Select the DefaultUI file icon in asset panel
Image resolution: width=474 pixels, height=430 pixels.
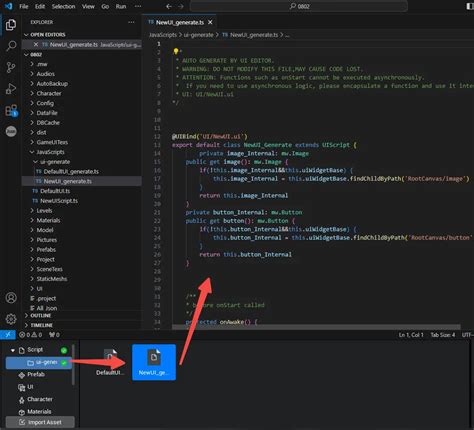click(x=110, y=362)
